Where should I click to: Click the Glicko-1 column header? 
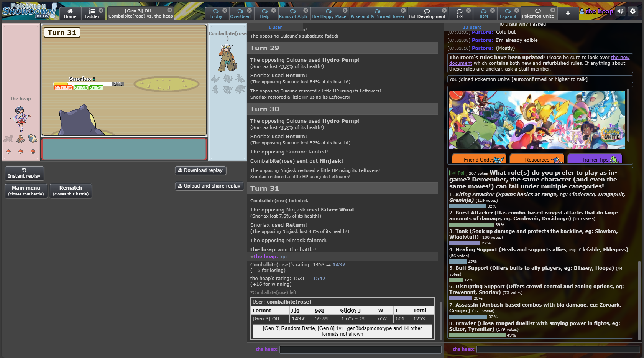click(350, 310)
